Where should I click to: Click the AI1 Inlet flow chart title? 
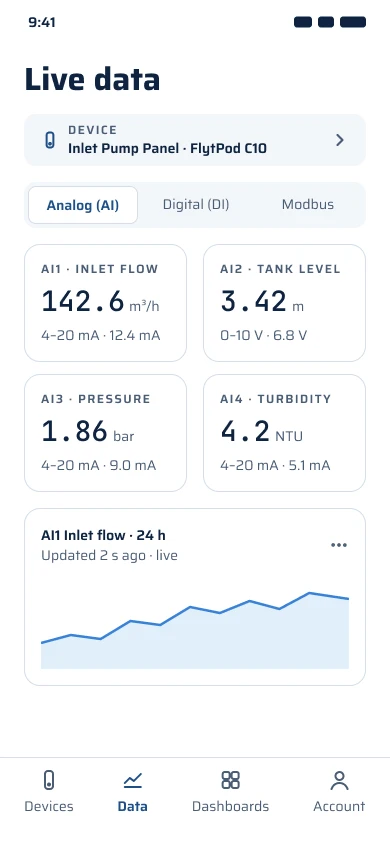coord(103,536)
